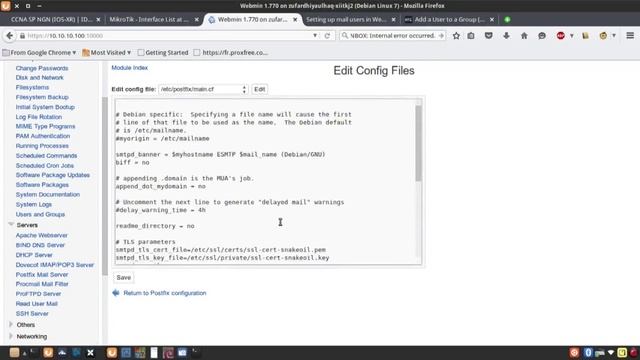Screen dimensions: 640x360
Task: Click the config text area scrollbar thumb
Action: 418,143
